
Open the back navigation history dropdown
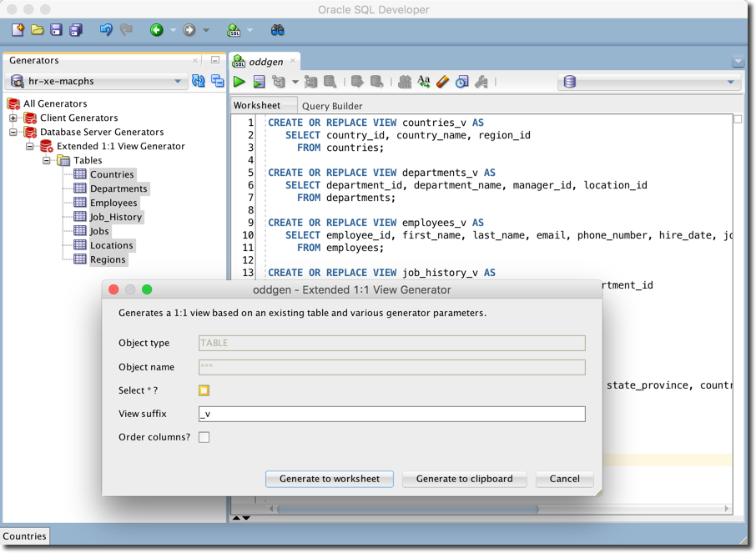(173, 30)
